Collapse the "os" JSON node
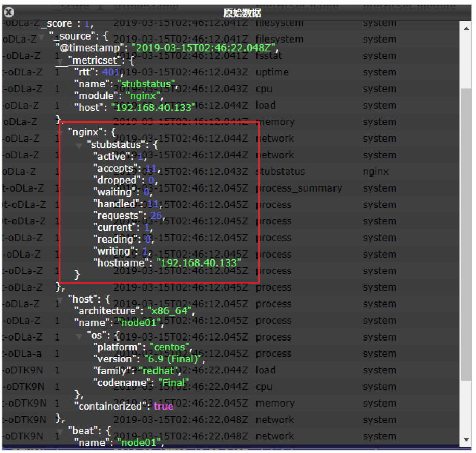The width and height of the screenshot is (476, 453). click(80, 336)
